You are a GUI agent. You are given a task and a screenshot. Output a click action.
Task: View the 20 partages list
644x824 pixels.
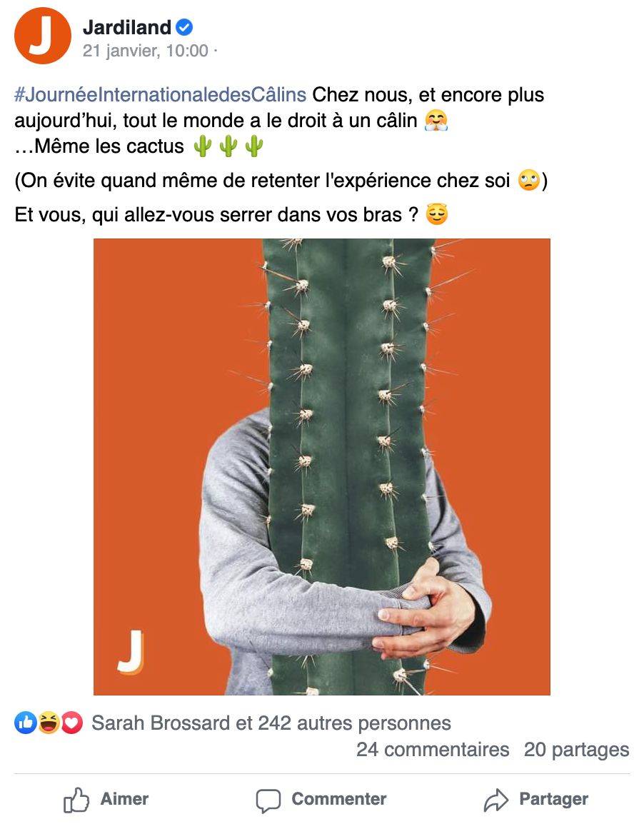(576, 749)
